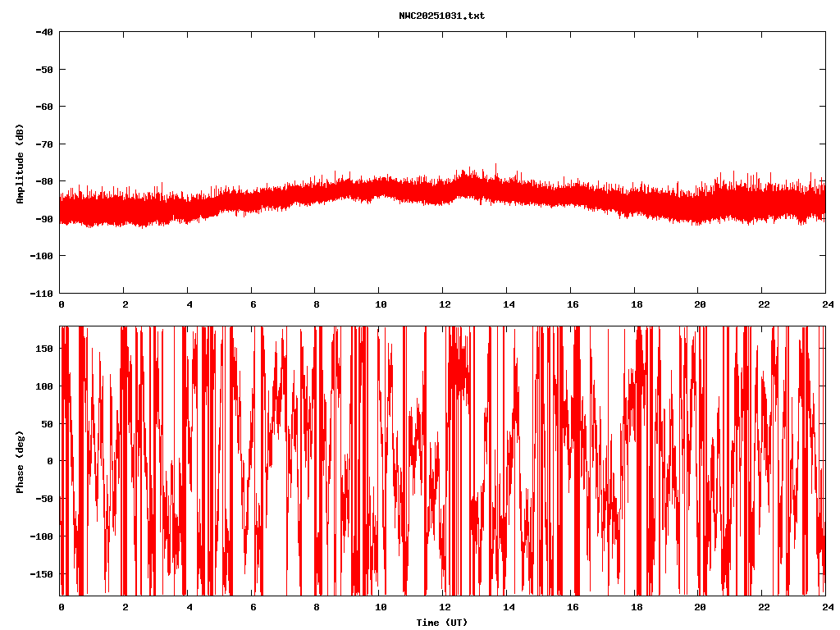The width and height of the screenshot is (840, 630).
Task: Click hour 10 tick below phase plot
Action: (380, 607)
